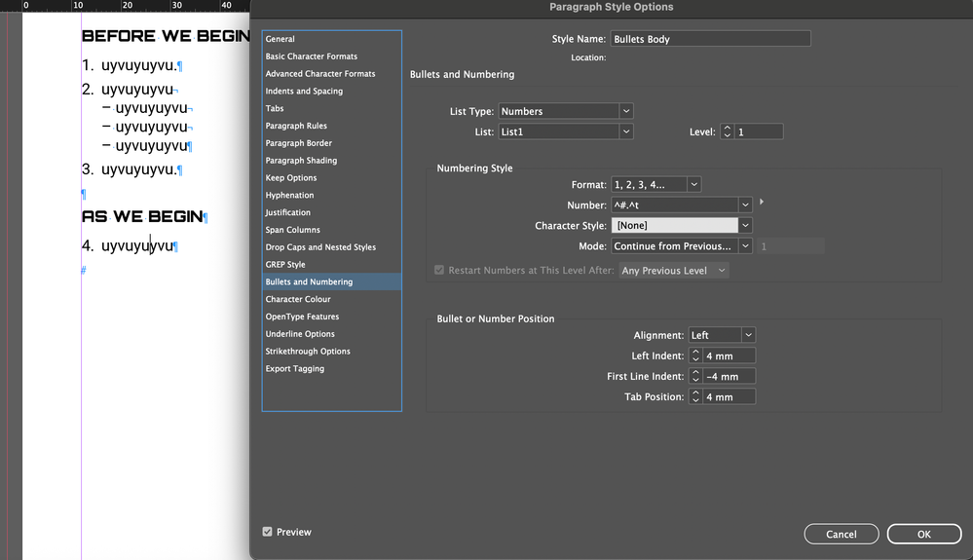Image resolution: width=973 pixels, height=560 pixels.
Task: Open the Number field dropdown arrow
Action: point(745,205)
